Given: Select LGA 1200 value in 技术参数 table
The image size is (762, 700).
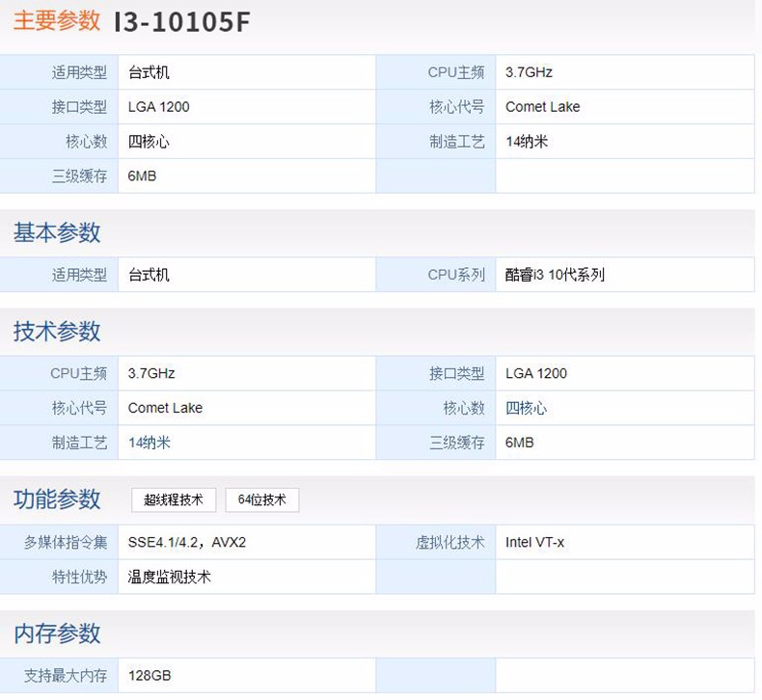Looking at the screenshot, I should pyautogui.click(x=536, y=373).
